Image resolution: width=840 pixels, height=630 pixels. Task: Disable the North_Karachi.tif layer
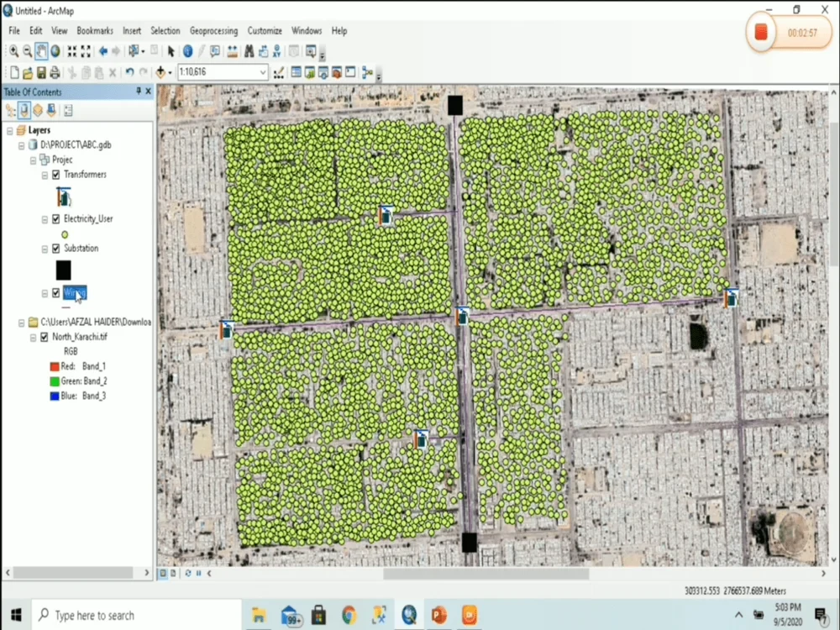pos(45,337)
